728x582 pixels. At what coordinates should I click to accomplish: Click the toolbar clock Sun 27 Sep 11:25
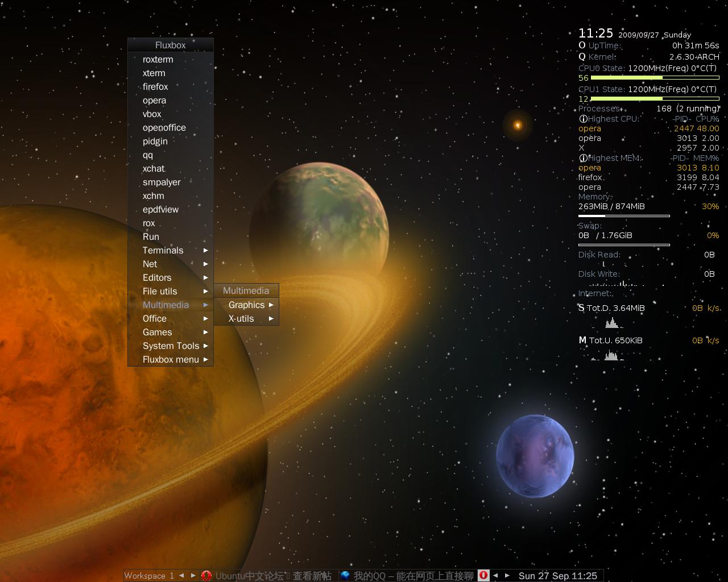coord(557,576)
